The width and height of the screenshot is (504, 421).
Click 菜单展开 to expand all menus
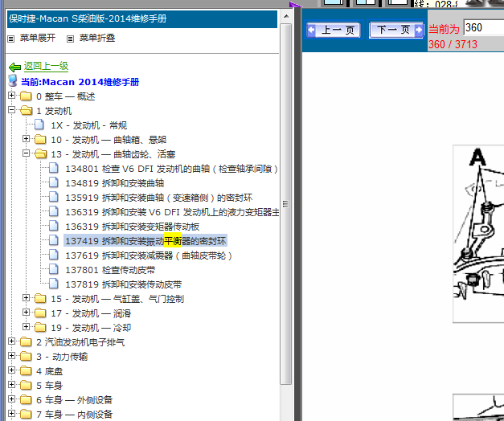38,38
